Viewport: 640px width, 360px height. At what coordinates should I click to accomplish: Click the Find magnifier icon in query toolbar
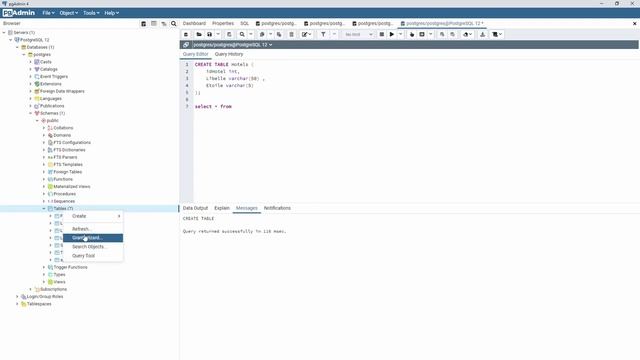[242, 35]
